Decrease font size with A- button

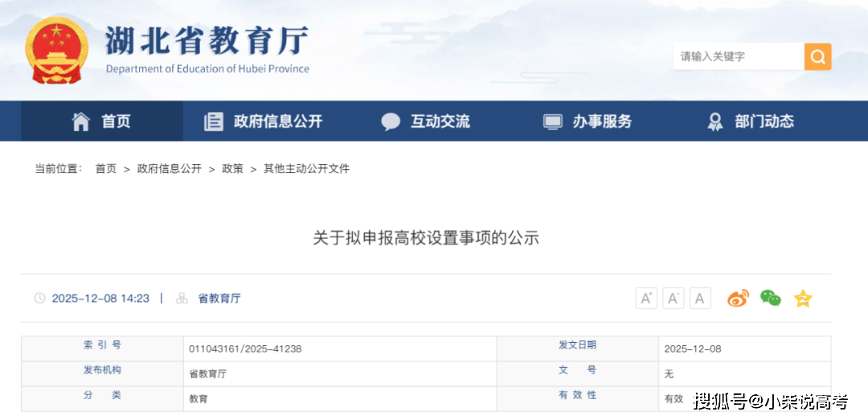[x=674, y=299]
